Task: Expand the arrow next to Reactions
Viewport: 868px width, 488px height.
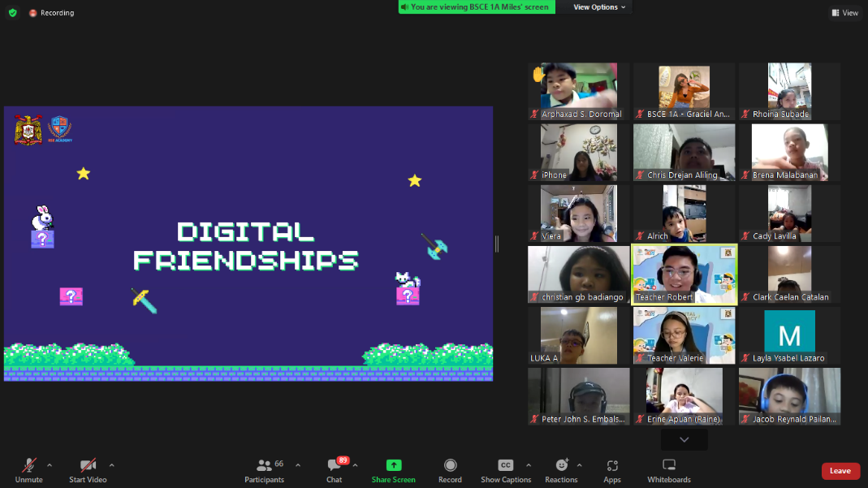Action: (579, 465)
